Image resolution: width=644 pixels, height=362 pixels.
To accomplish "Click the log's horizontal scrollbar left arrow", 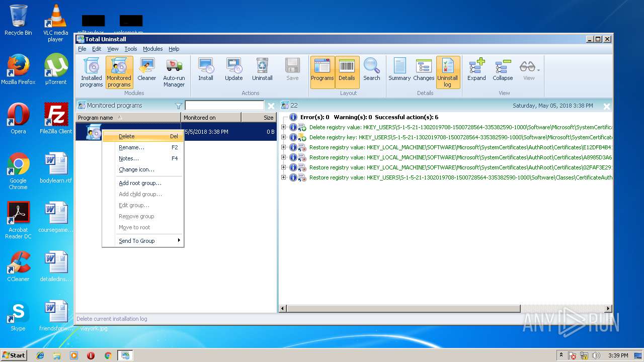I will click(283, 308).
